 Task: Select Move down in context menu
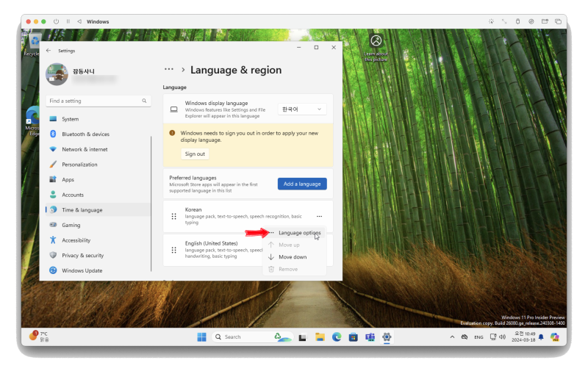click(295, 256)
